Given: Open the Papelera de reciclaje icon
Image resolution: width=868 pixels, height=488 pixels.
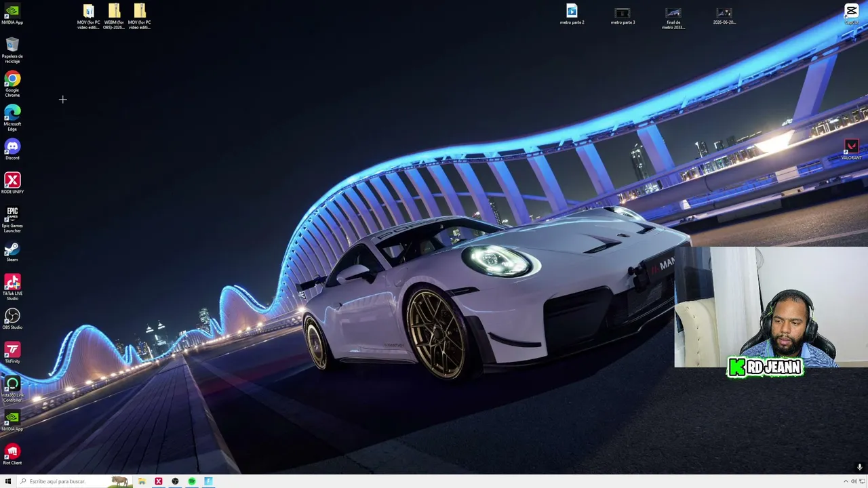Looking at the screenshot, I should tap(12, 51).
